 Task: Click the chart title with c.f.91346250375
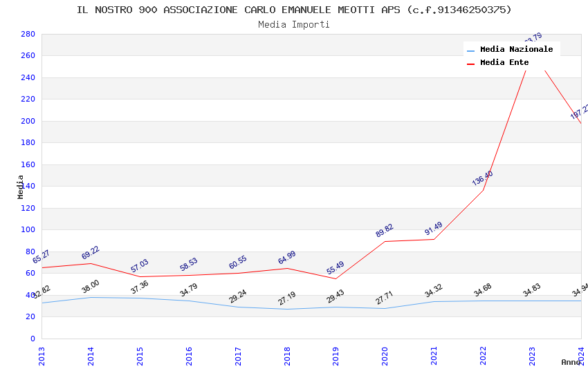coord(294,10)
